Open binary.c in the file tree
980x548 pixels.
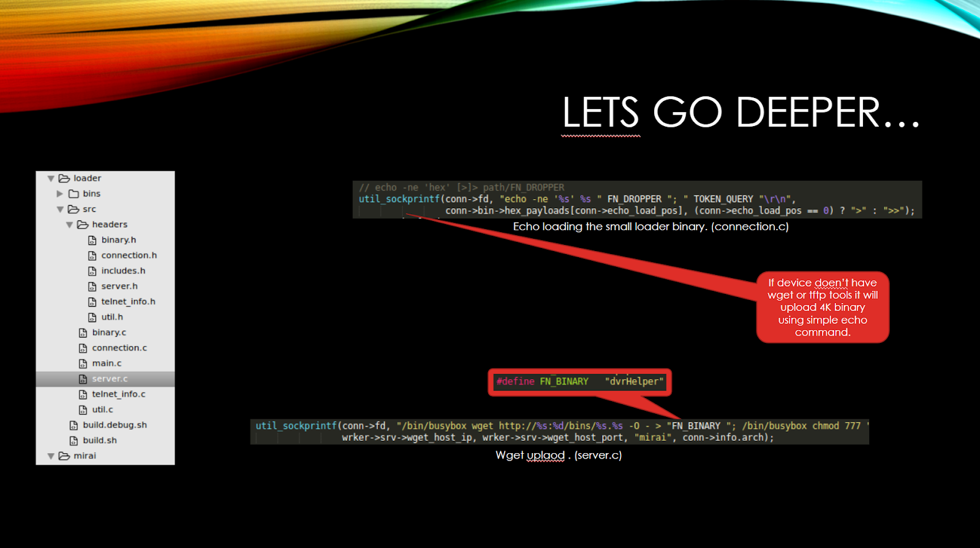tap(109, 332)
